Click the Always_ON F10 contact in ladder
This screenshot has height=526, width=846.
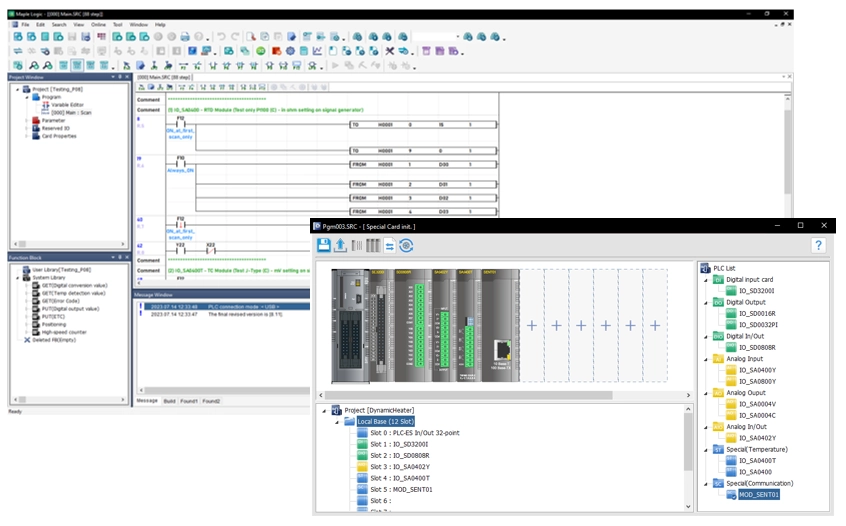pos(181,164)
